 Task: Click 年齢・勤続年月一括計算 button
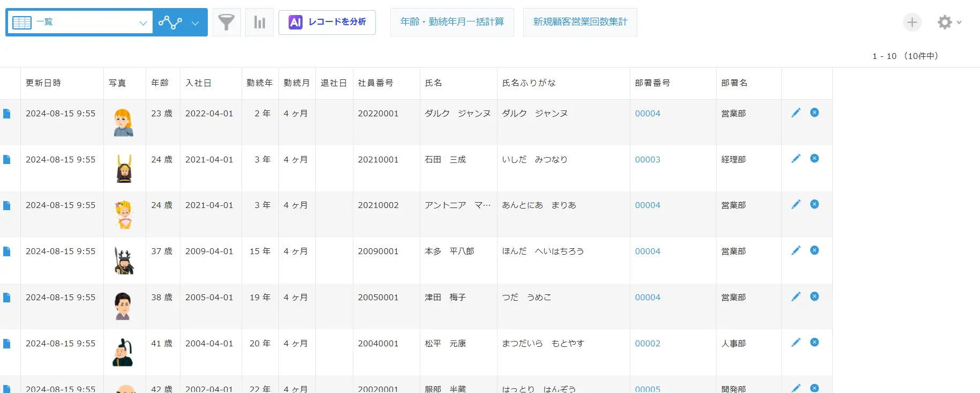(x=452, y=22)
